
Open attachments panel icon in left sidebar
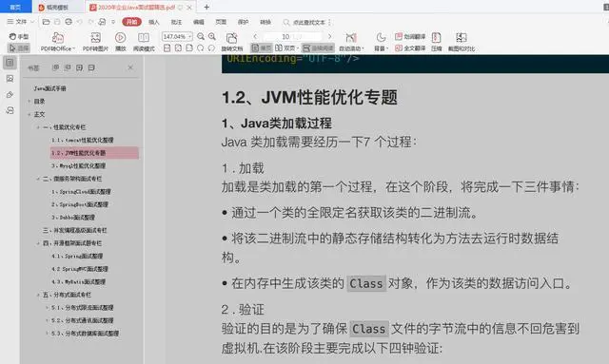[x=10, y=110]
